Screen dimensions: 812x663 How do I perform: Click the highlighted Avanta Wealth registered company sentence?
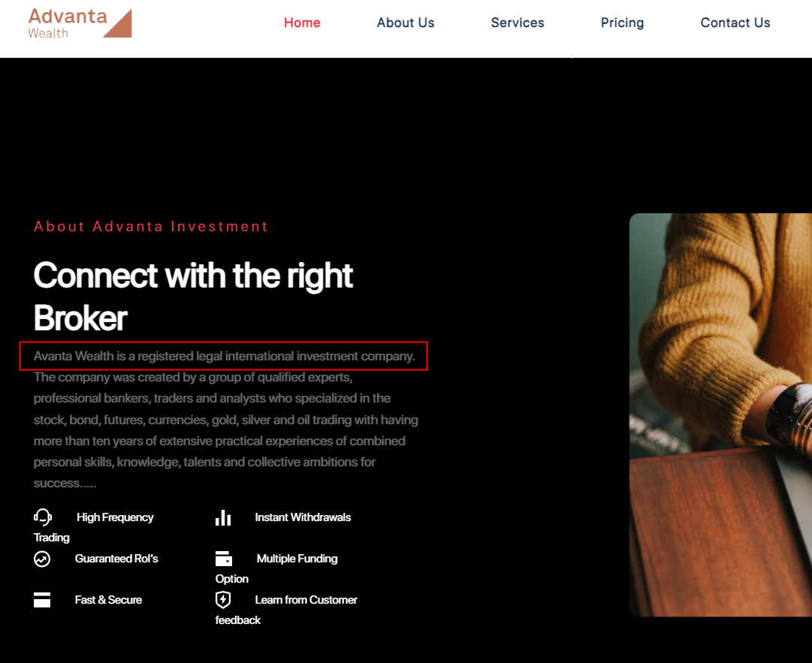tap(225, 356)
